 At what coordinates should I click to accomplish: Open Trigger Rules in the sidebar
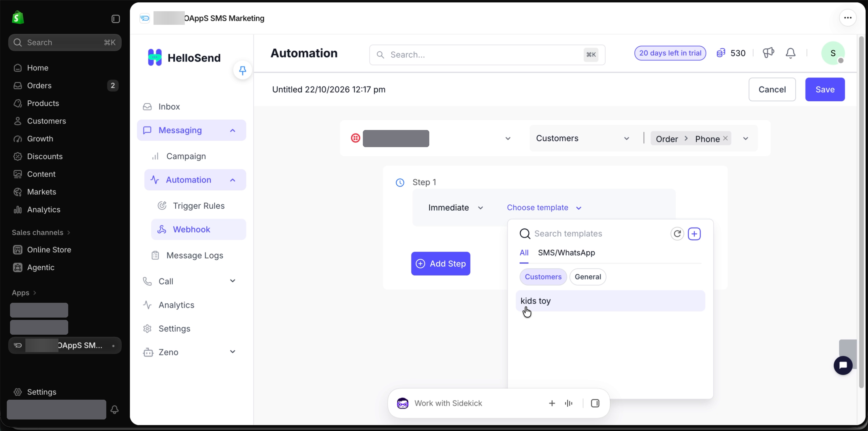pyautogui.click(x=198, y=206)
